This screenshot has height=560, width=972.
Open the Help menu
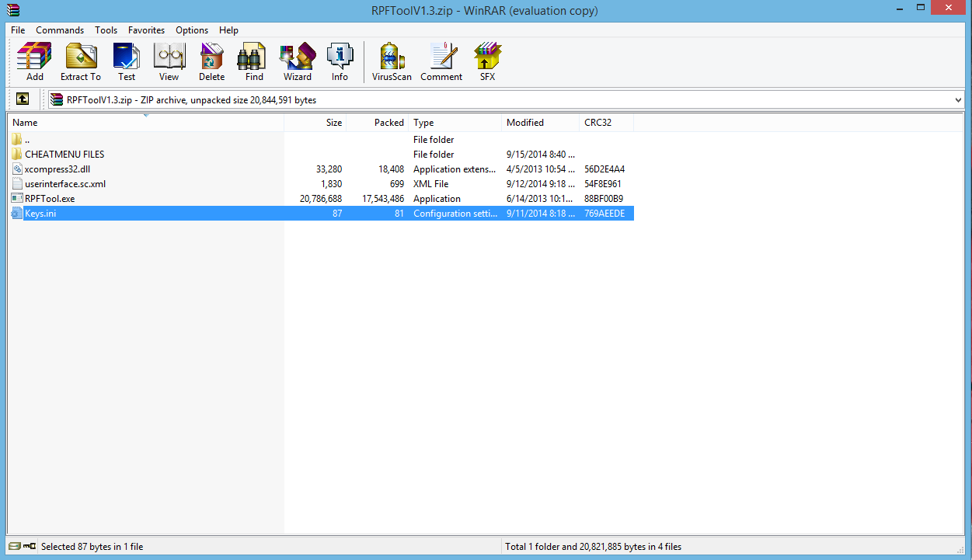click(x=228, y=30)
